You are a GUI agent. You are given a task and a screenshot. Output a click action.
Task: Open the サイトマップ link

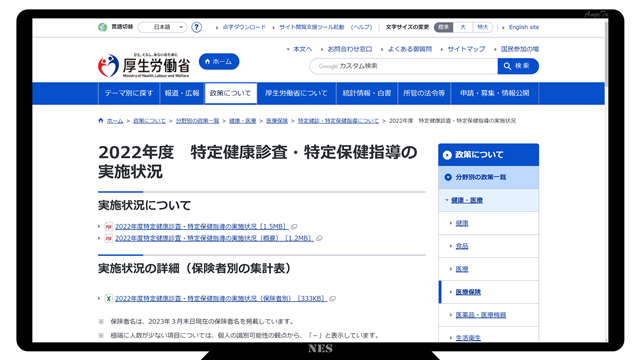tap(466, 49)
